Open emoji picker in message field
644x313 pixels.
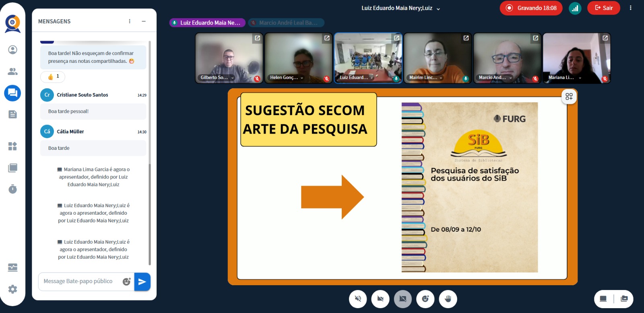[126, 282]
